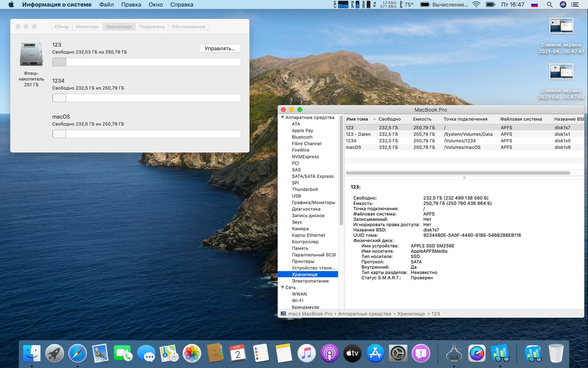This screenshot has width=588, height=368.
Task: Open the Справка menu
Action: click(182, 4)
